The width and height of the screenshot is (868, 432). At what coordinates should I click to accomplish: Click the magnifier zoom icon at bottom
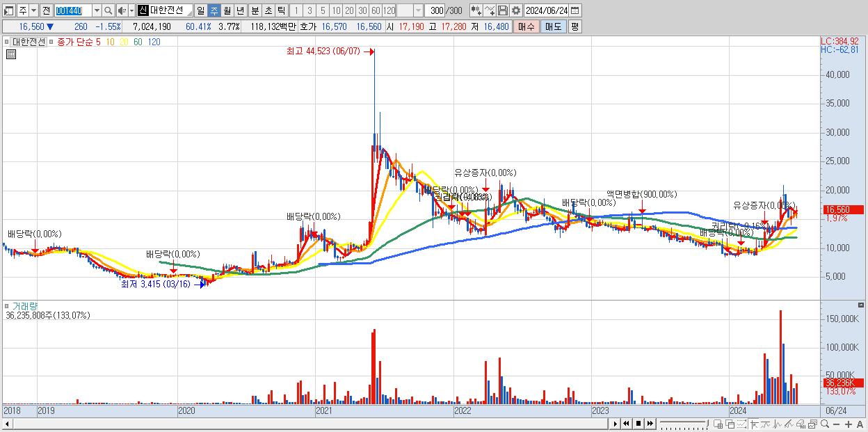pyautogui.click(x=824, y=424)
